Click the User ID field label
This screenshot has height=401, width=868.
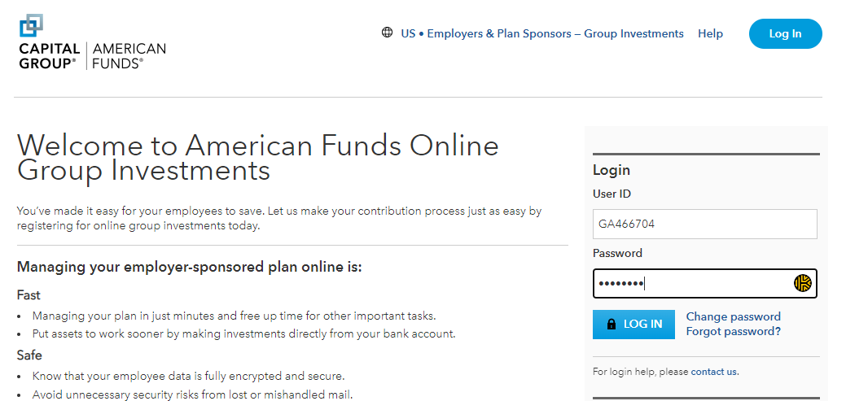click(x=612, y=194)
